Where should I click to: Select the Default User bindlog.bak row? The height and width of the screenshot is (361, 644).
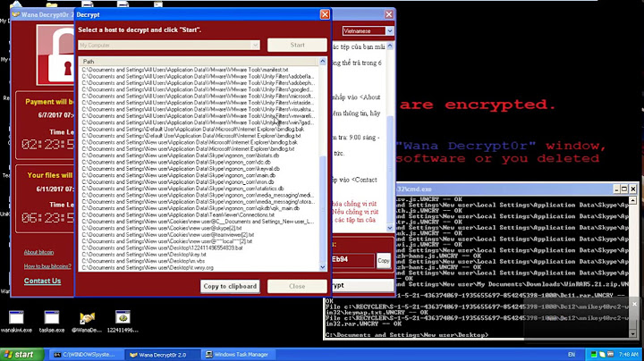point(192,130)
